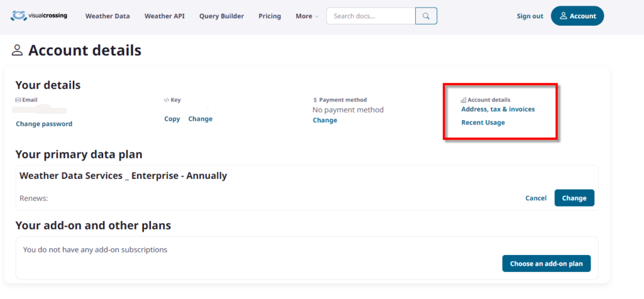
Task: Click the person icon beside Account details heading
Action: click(x=17, y=50)
